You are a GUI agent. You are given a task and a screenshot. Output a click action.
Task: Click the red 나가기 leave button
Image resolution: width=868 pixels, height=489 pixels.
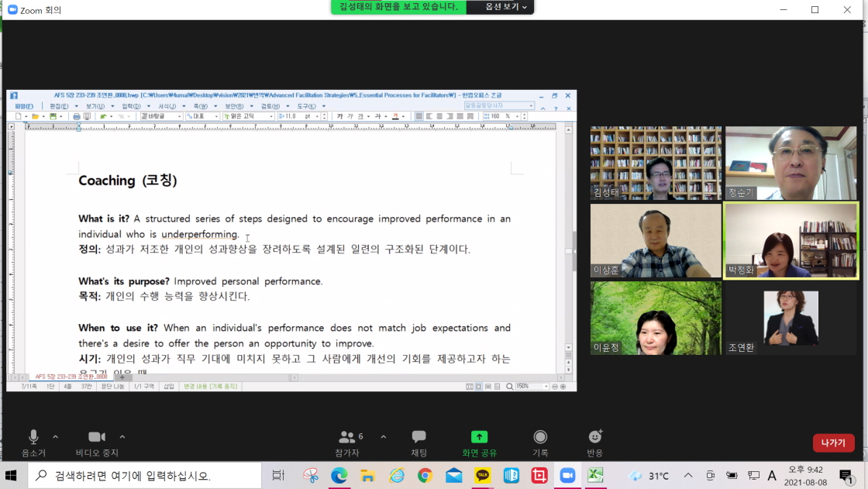click(833, 443)
